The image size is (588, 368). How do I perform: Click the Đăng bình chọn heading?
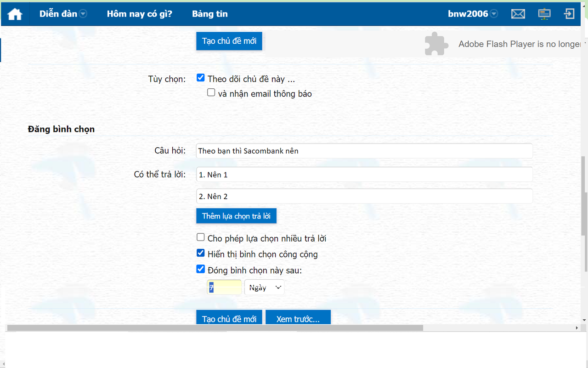click(x=61, y=129)
